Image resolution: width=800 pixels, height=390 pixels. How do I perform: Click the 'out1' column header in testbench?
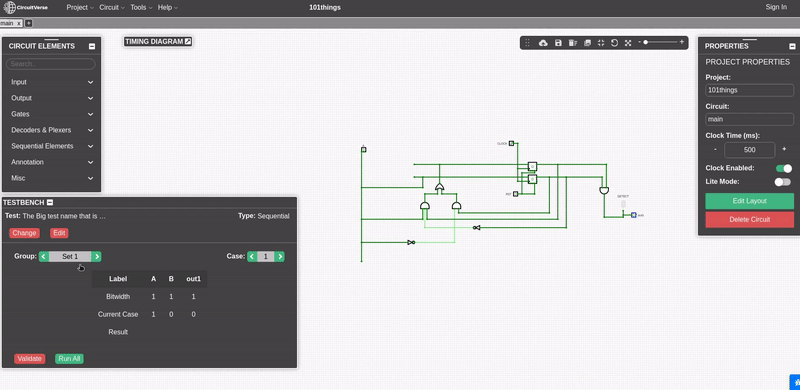point(193,279)
